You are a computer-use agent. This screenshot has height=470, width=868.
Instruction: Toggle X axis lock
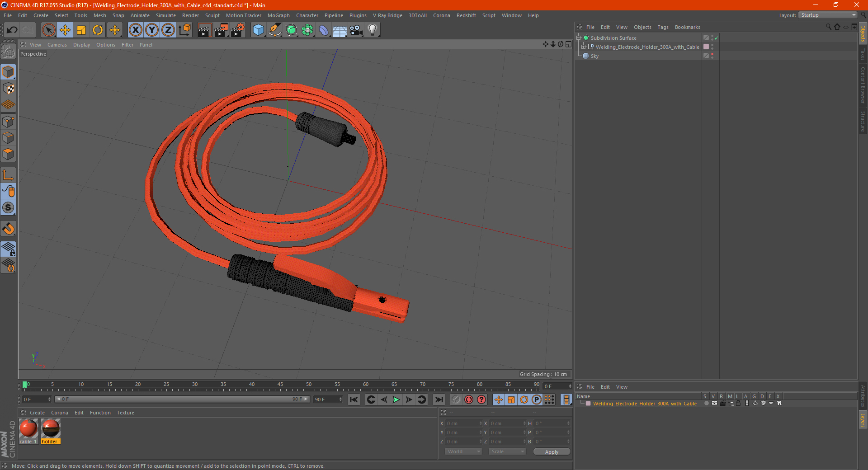tap(135, 30)
